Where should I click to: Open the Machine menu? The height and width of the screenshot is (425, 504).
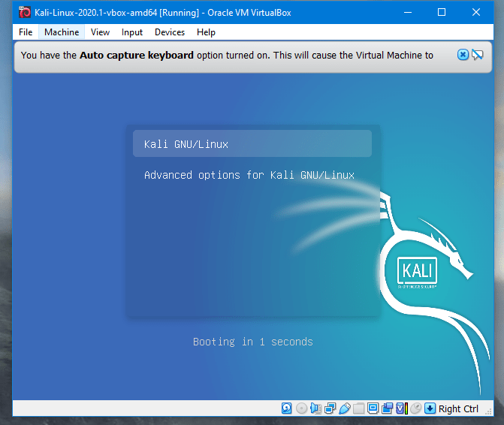(62, 32)
